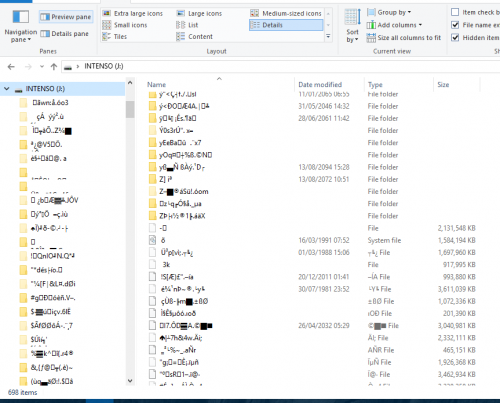Sort files by Size column header
This screenshot has height=403, width=500.
click(443, 85)
